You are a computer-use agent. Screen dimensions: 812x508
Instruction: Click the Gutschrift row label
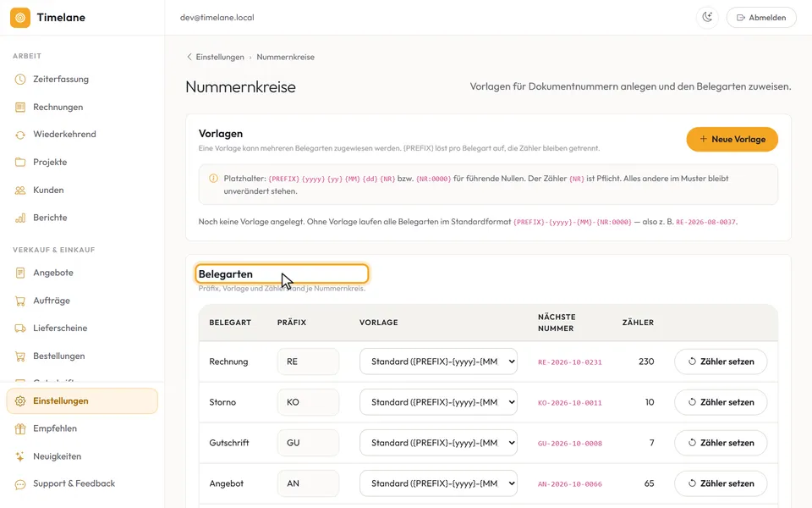pos(229,443)
